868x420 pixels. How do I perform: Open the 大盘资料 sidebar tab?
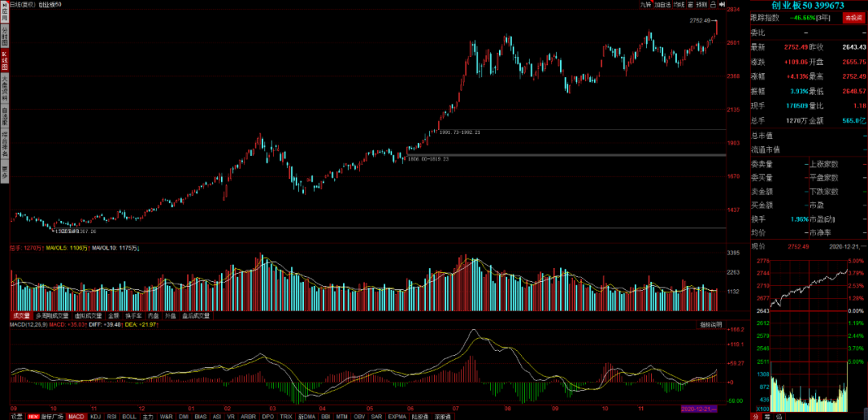(5, 89)
